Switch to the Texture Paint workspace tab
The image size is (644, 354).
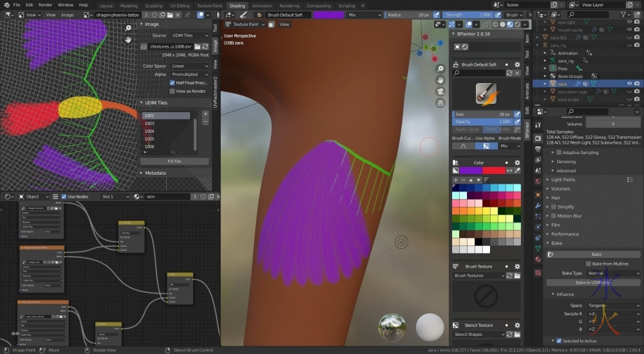pos(209,5)
